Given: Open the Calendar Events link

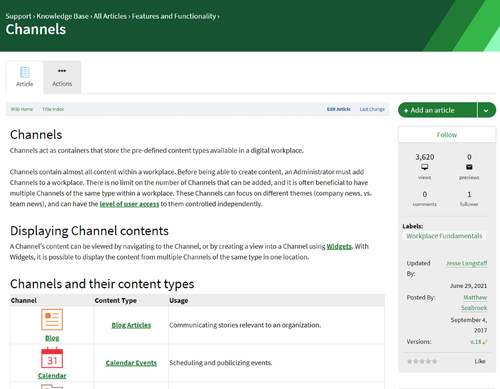Looking at the screenshot, I should pyautogui.click(x=131, y=363).
